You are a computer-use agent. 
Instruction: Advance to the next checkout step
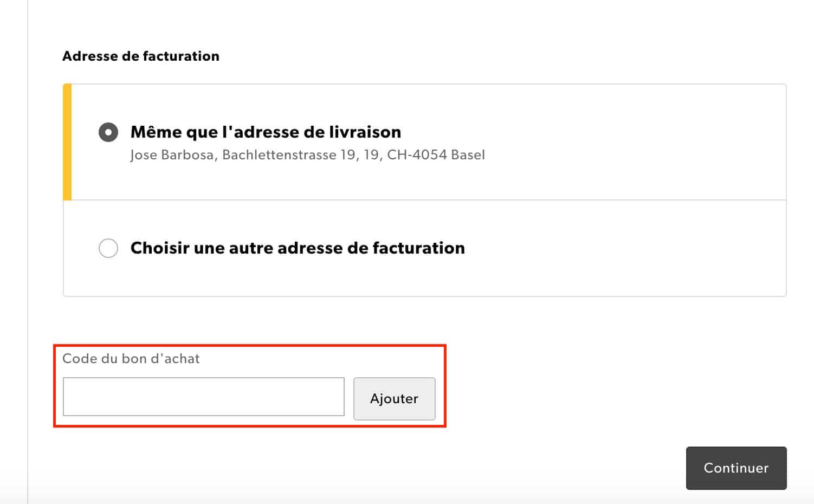[736, 468]
